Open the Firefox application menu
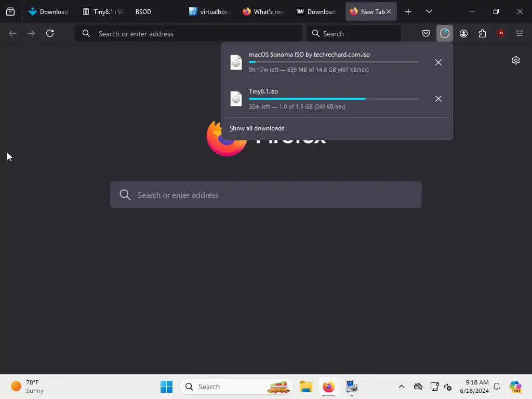Viewport: 532px width, 399px height. coord(520,33)
